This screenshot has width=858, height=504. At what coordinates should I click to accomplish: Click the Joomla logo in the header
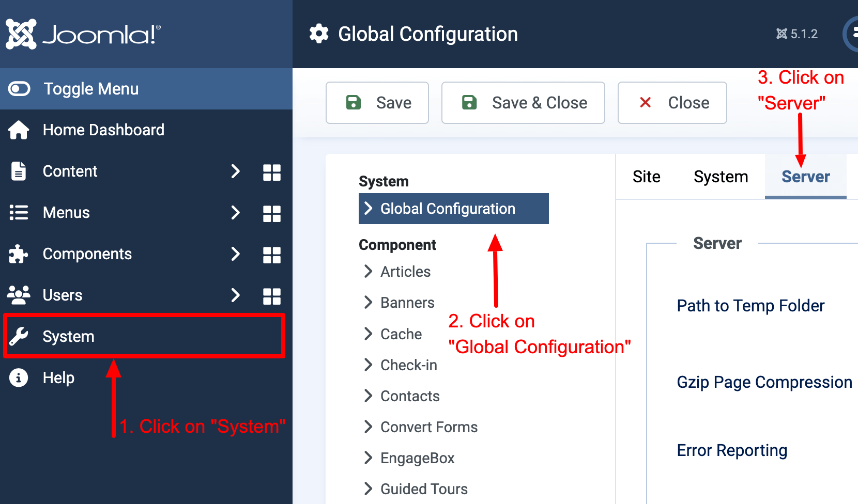point(83,34)
